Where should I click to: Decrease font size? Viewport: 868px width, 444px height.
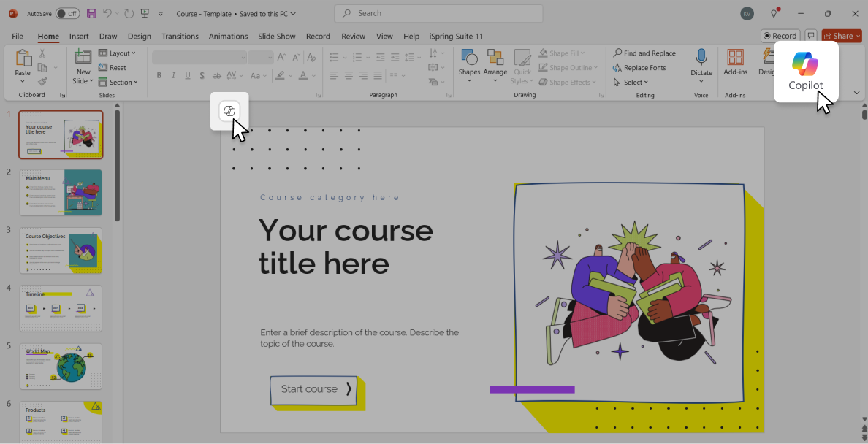[x=297, y=57]
